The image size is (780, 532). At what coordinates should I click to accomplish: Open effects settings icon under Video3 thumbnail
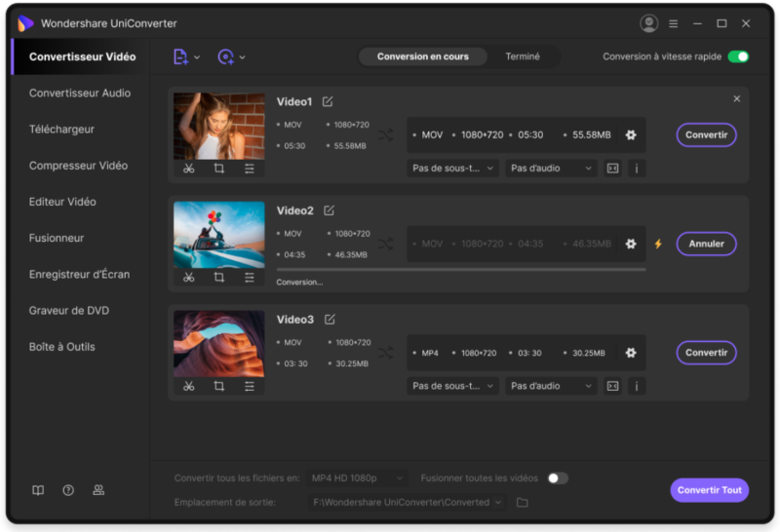click(250, 387)
